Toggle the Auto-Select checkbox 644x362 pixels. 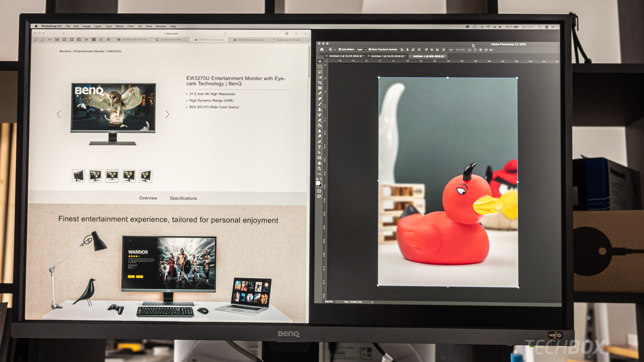340,50
